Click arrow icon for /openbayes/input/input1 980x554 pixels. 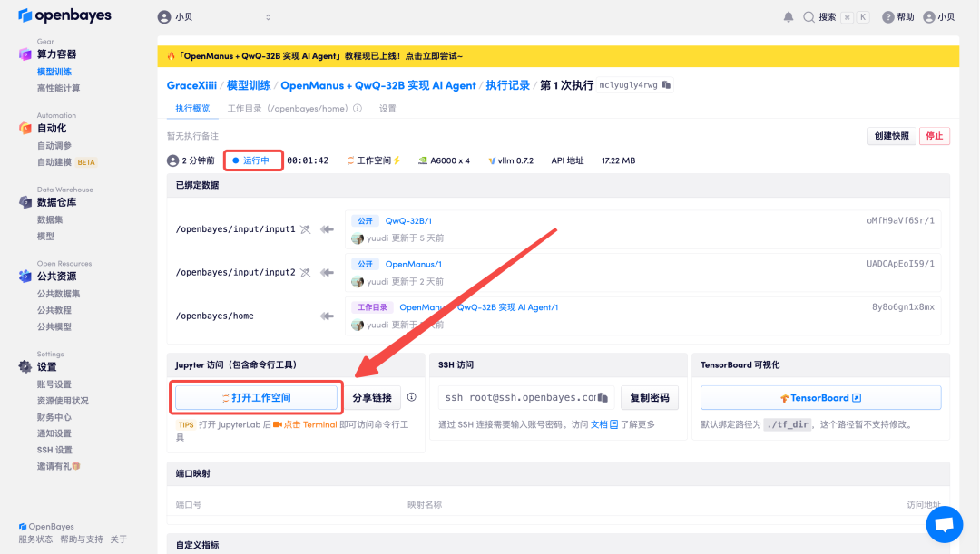pyautogui.click(x=327, y=229)
